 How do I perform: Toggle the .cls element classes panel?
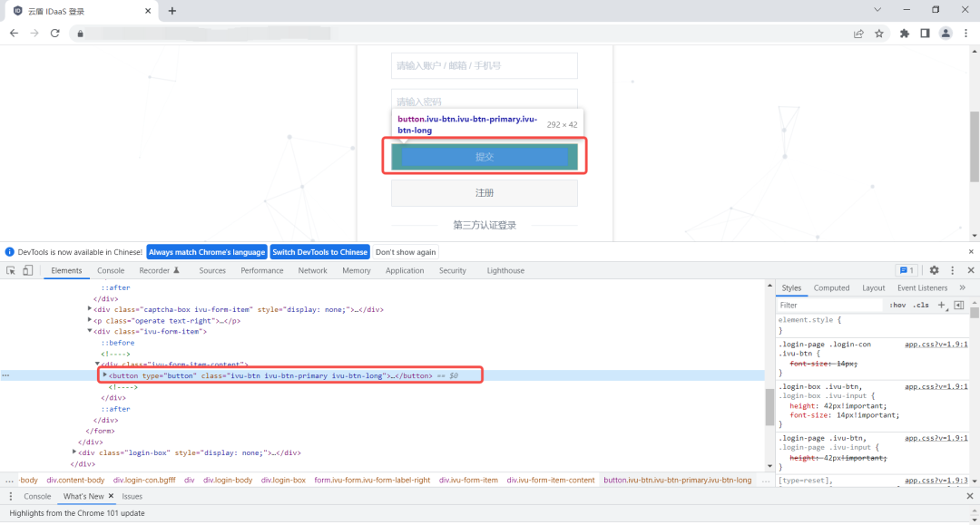(921, 306)
